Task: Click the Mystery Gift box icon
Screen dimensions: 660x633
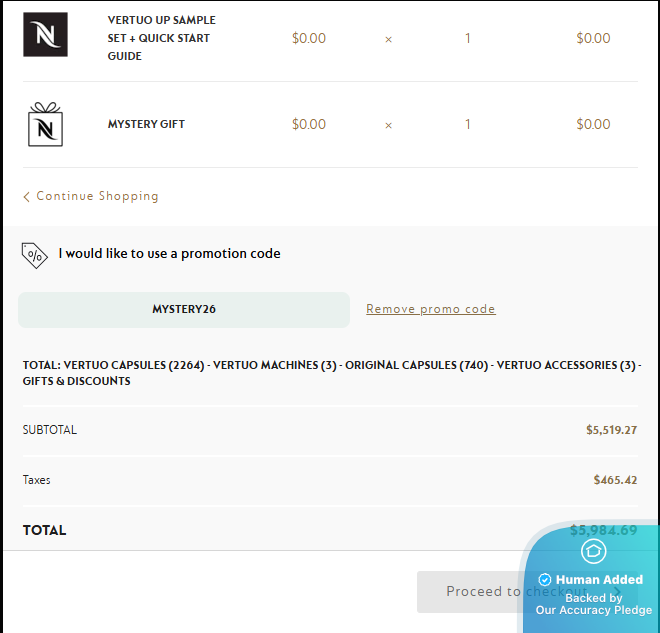Action: (x=45, y=125)
